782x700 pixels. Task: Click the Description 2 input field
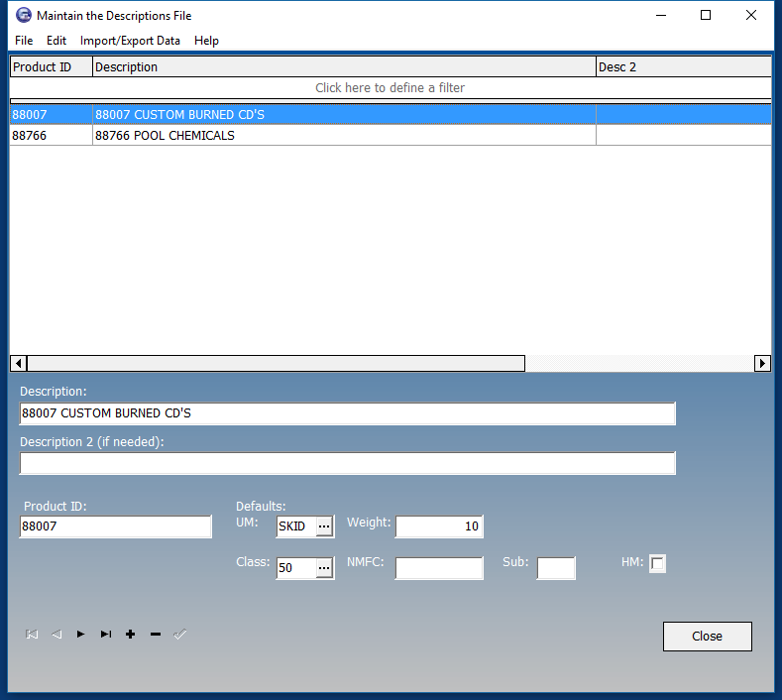click(x=347, y=463)
